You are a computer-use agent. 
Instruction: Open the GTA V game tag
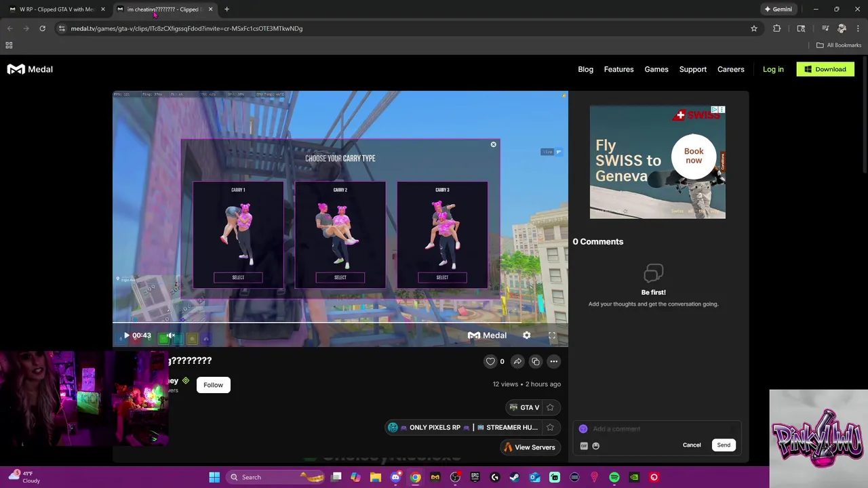pyautogui.click(x=524, y=407)
